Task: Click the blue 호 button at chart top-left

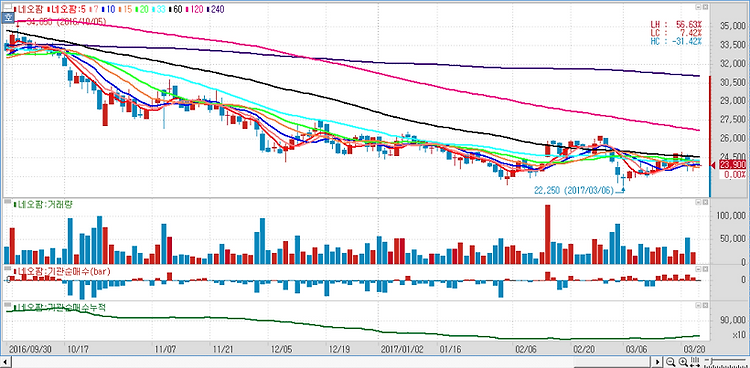Action: point(8,18)
